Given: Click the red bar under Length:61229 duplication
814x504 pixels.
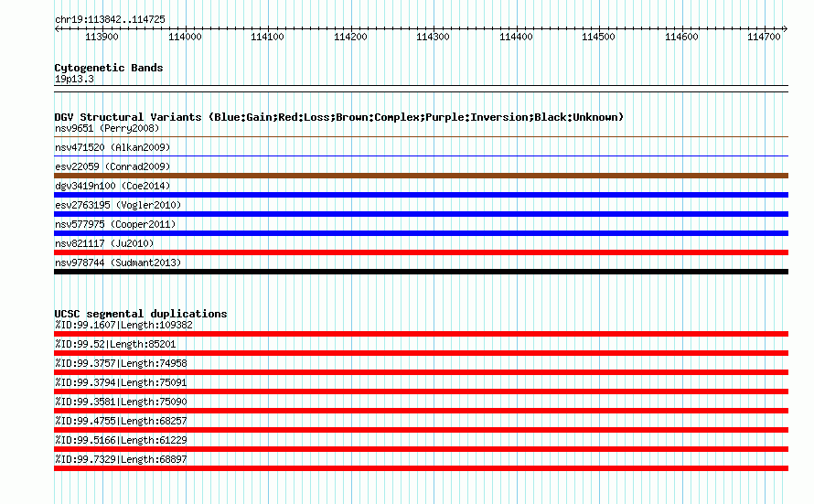Looking at the screenshot, I should tap(421, 449).
